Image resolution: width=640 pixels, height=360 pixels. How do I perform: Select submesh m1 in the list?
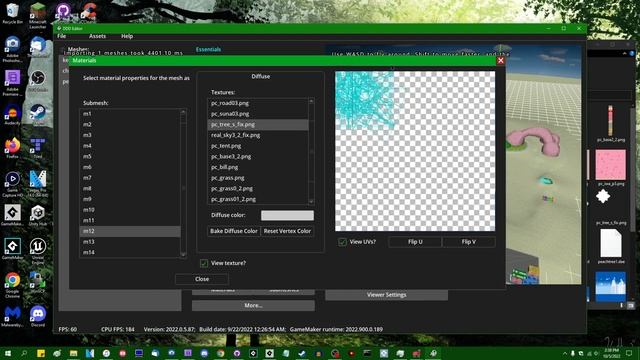[130, 114]
